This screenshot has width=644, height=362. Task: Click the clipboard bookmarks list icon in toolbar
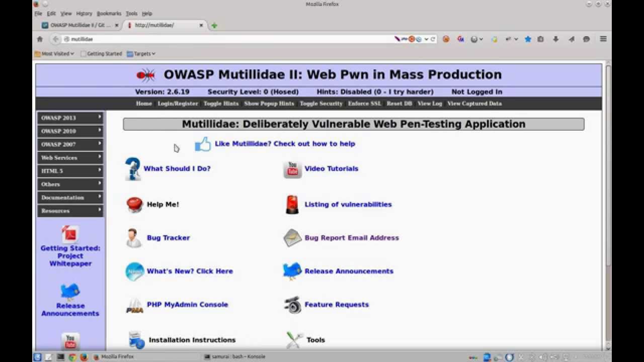pyautogui.click(x=540, y=39)
